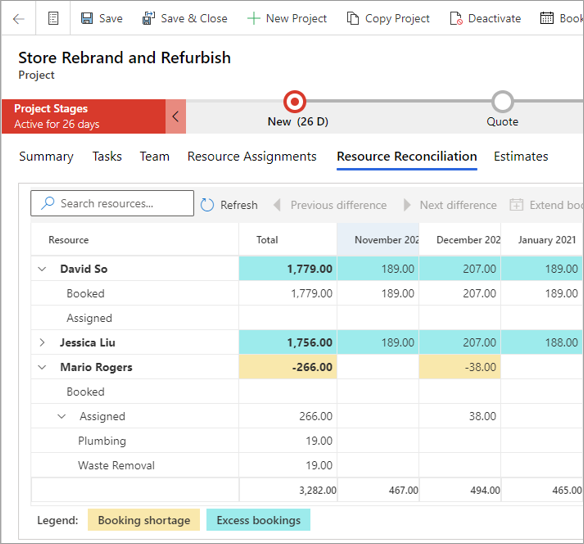Click the Project Stages title label
584x544 pixels.
click(x=51, y=108)
